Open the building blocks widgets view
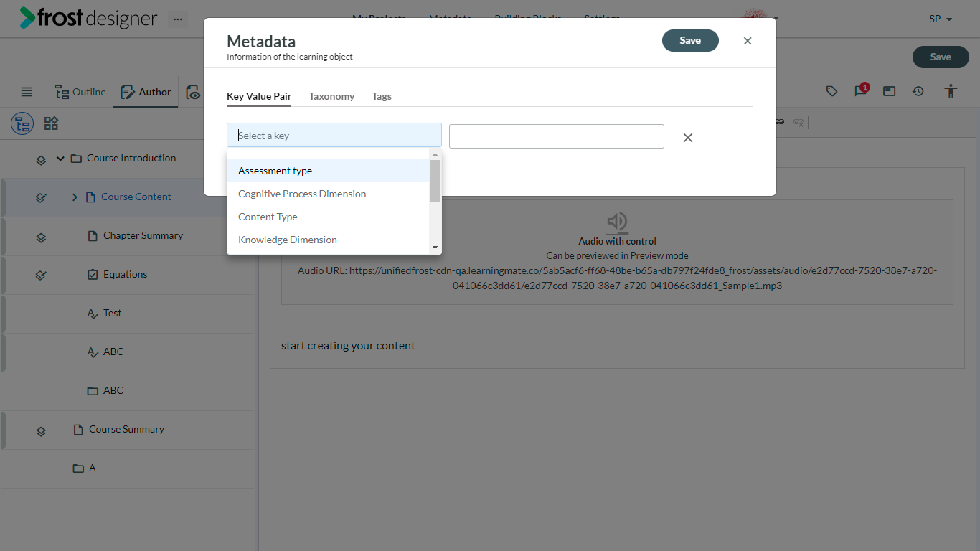980x551 pixels. click(x=51, y=123)
